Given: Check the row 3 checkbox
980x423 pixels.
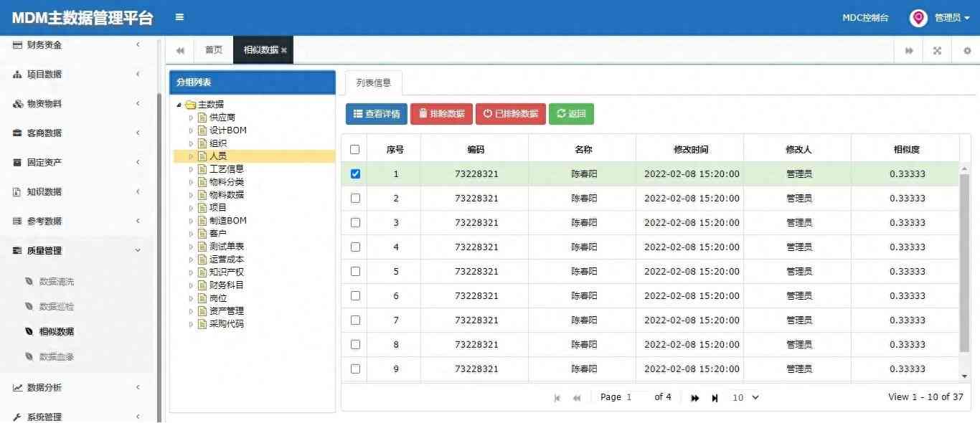Looking at the screenshot, I should tap(355, 222).
